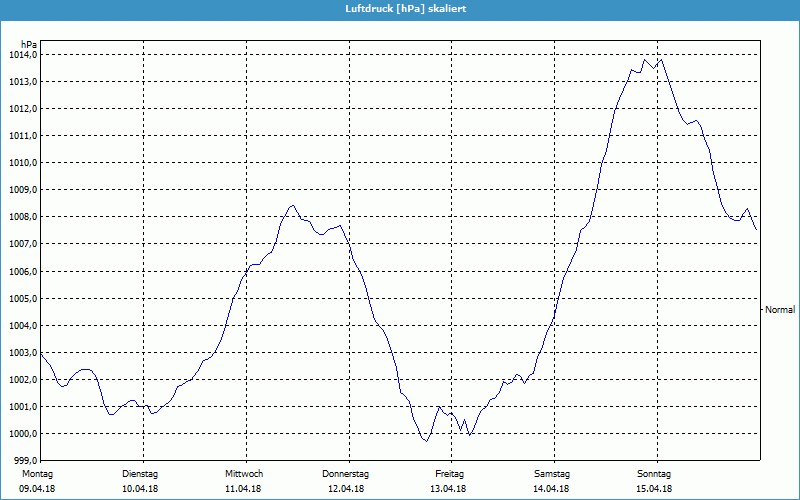This screenshot has width=800, height=500.
Task: Select the 'Normal' marker on right edge
Action: [780, 311]
